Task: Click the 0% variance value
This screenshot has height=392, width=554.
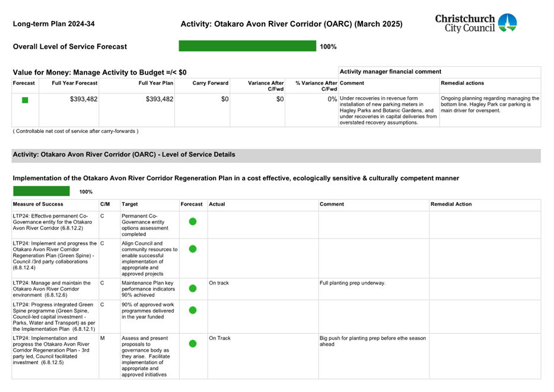Action: pyautogui.click(x=332, y=99)
